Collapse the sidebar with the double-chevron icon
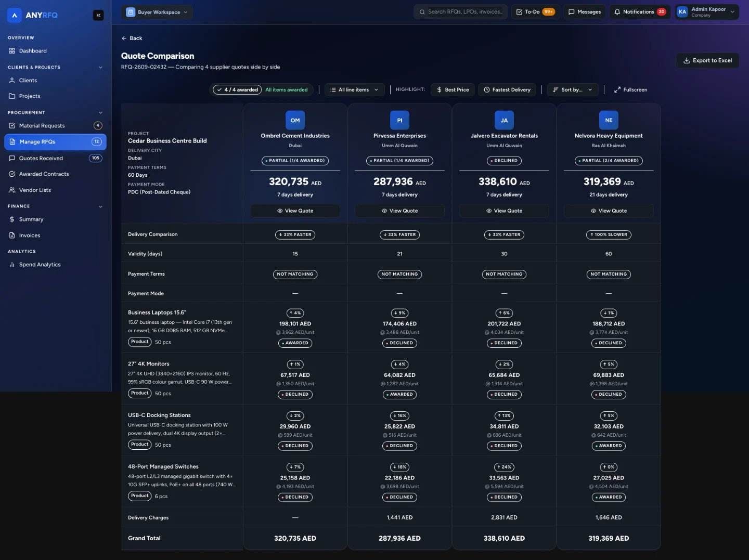The width and height of the screenshot is (749, 560). (98, 16)
